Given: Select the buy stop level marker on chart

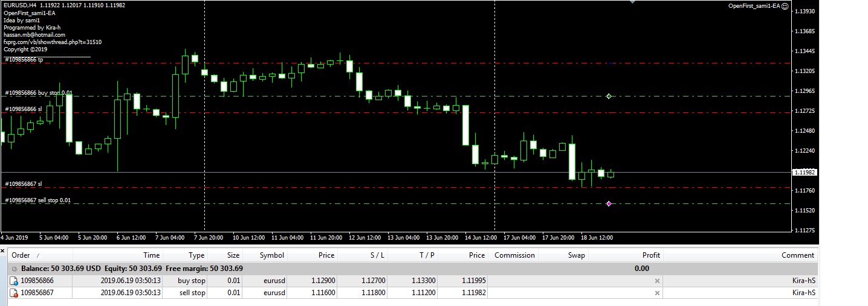Looking at the screenshot, I should click(609, 96).
